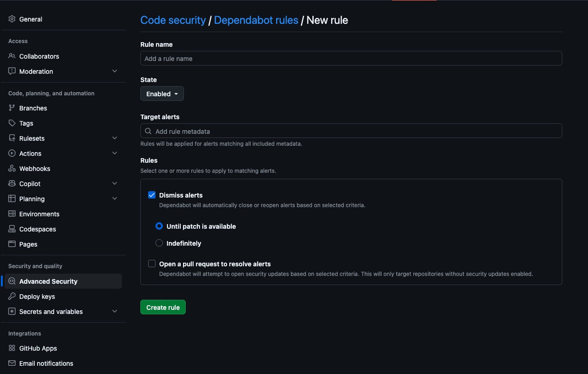Focus the Target alerts metadata field
Image resolution: width=588 pixels, height=374 pixels.
(x=351, y=131)
